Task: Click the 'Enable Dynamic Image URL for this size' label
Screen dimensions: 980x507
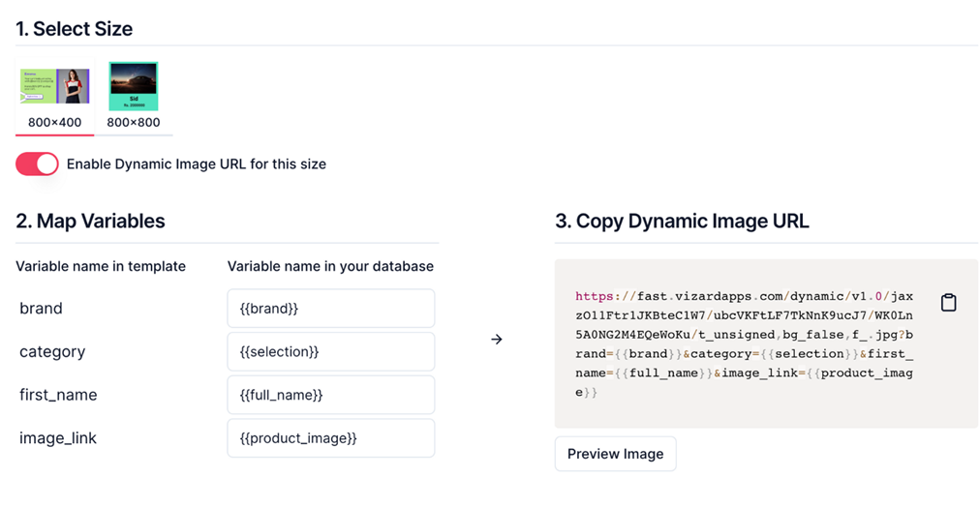Action: pos(197,164)
